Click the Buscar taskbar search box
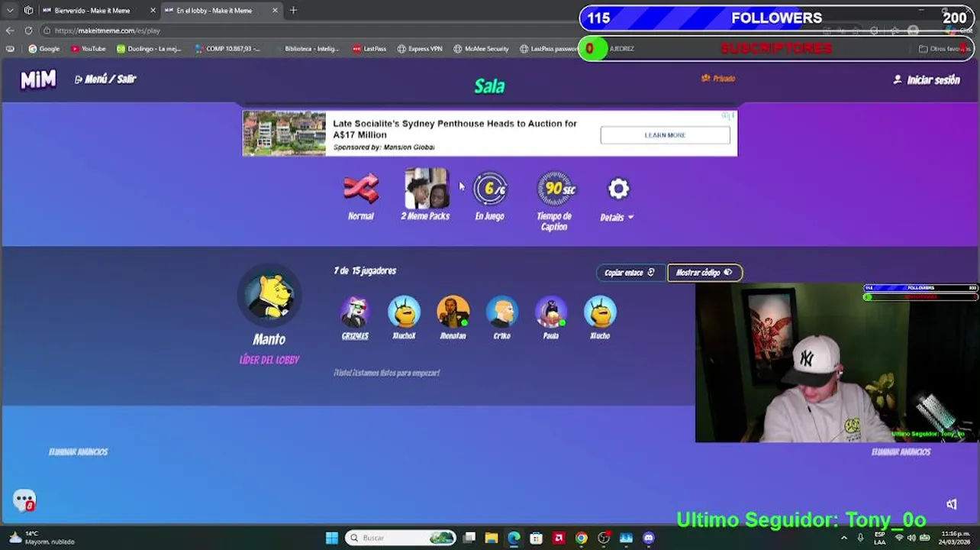This screenshot has width=980, height=550. click(x=400, y=538)
